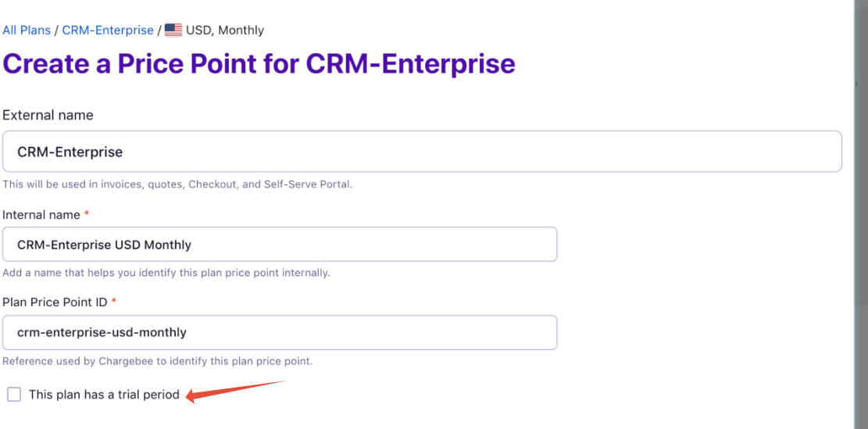Click the 'Internal name' field label
868x429 pixels.
click(x=41, y=214)
